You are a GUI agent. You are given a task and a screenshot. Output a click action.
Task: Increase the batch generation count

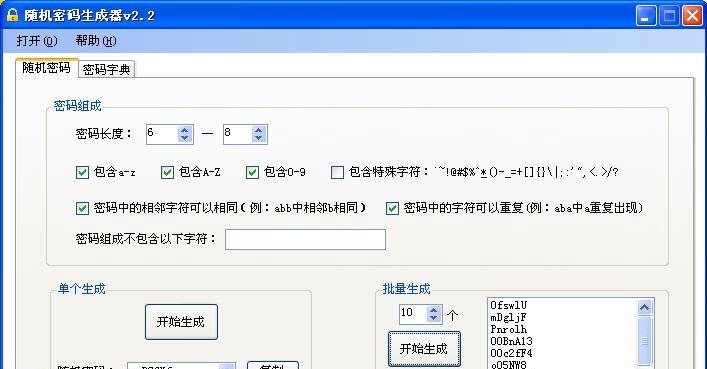pos(434,310)
